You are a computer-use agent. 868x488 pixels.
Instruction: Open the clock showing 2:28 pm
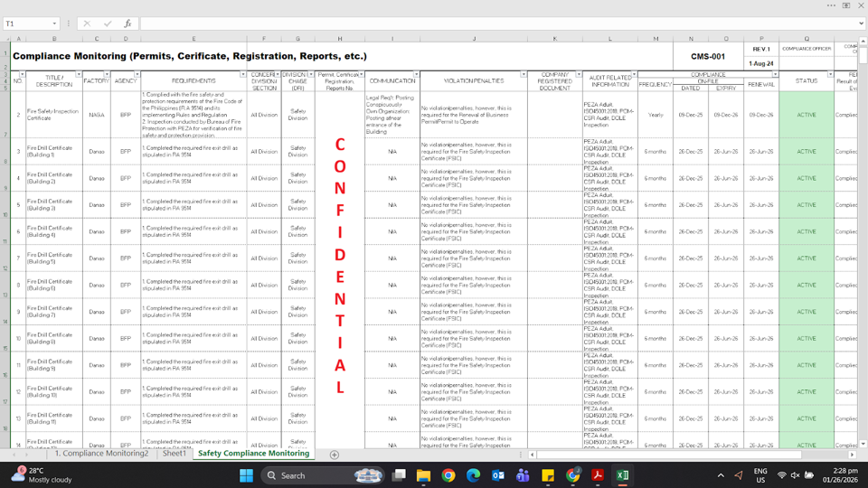(840, 475)
